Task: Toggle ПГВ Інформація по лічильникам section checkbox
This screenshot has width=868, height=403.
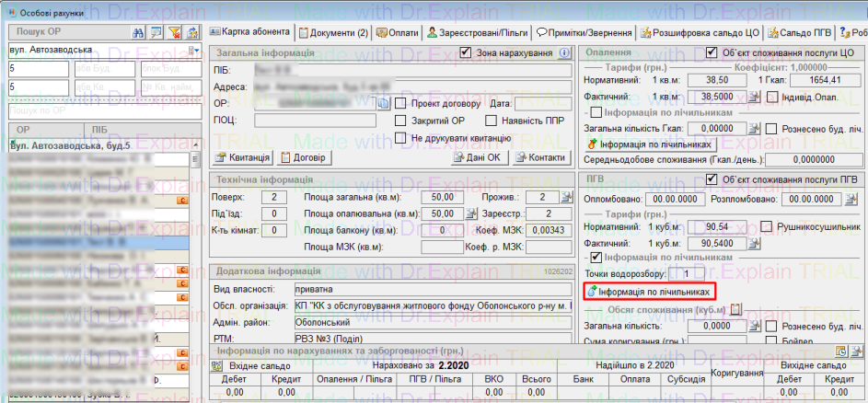Action: point(596,258)
